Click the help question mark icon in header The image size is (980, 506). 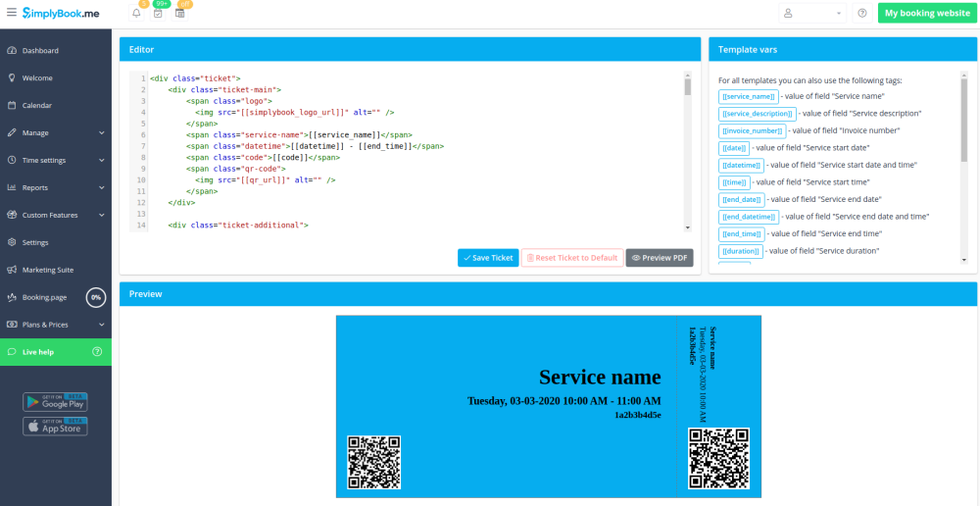coord(862,14)
